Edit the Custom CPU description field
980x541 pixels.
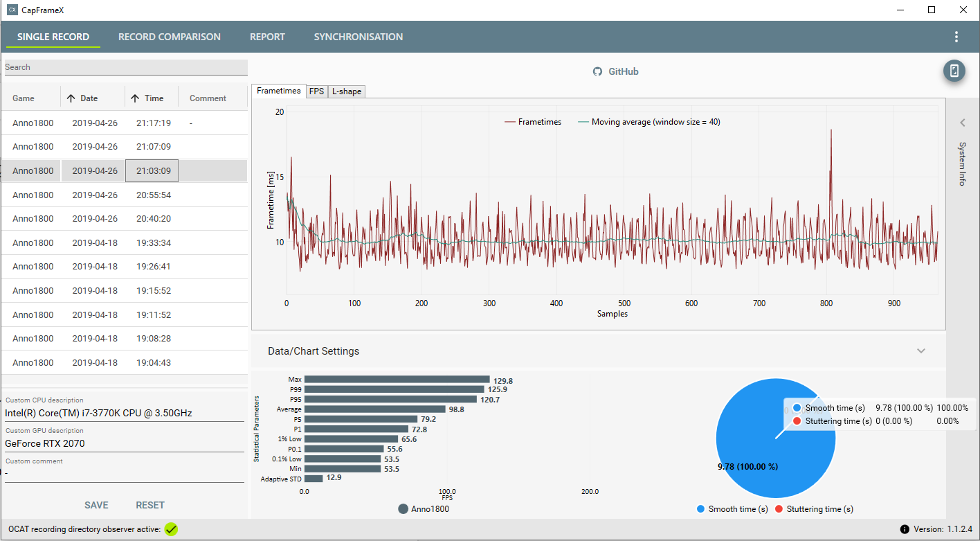125,414
